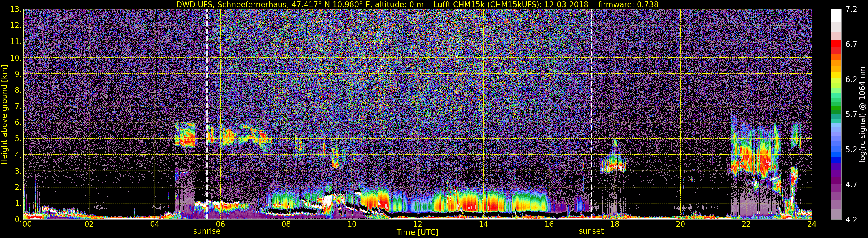This screenshot has height=238, width=868.
Task: Click the height axis tick '11.'
Action: pyautogui.click(x=16, y=42)
